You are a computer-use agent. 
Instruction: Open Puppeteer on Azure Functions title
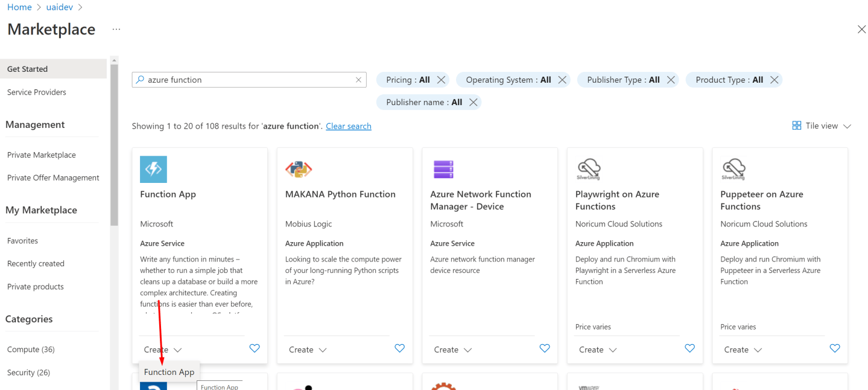pyautogui.click(x=762, y=200)
